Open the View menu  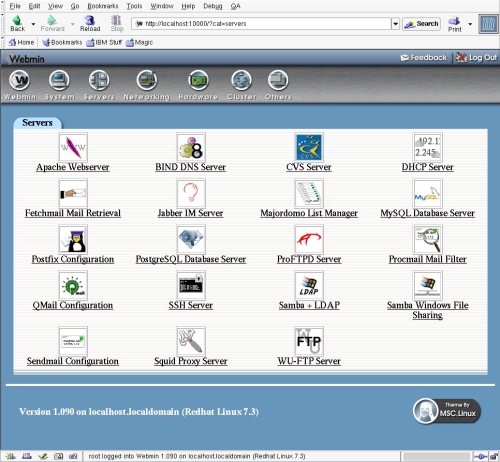[55, 6]
